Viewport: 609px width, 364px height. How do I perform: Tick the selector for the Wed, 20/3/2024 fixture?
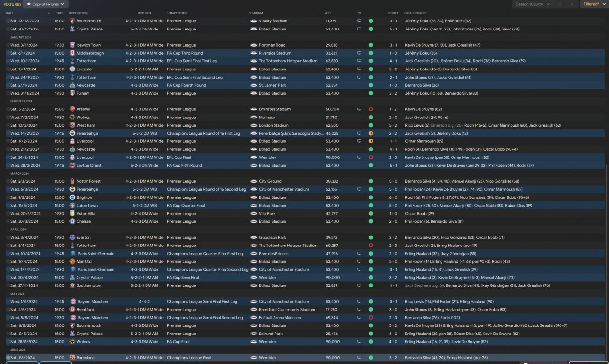click(8, 214)
